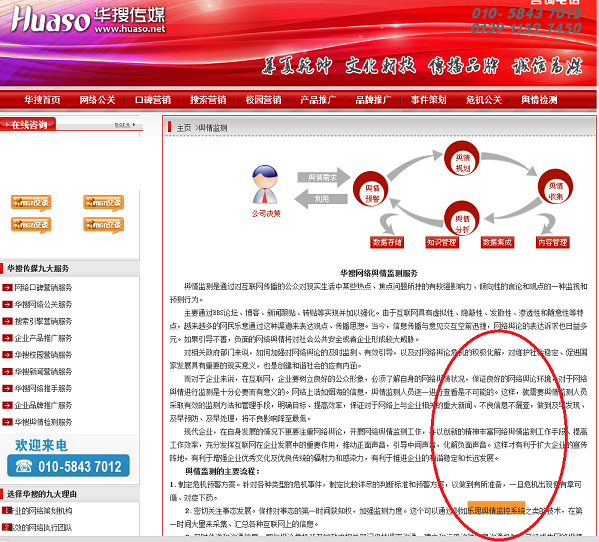Click the upper-left msn交谈 chat icon
Viewport: 599px width, 542px height.
[31, 202]
